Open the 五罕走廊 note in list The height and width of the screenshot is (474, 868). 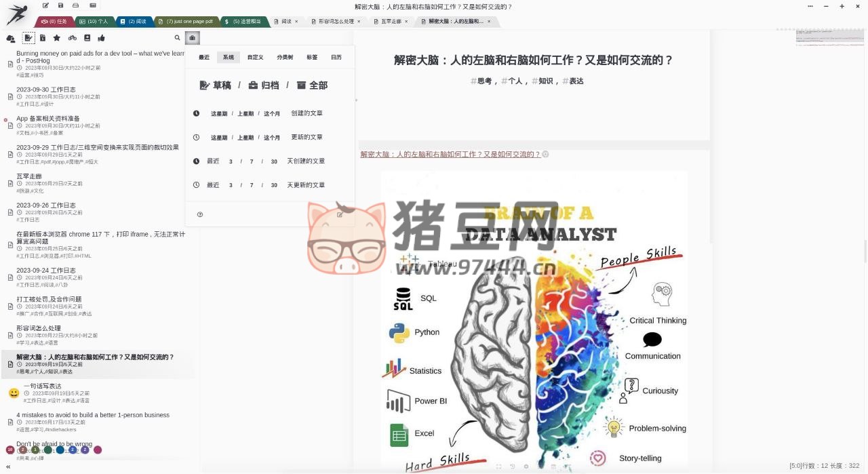[29, 176]
